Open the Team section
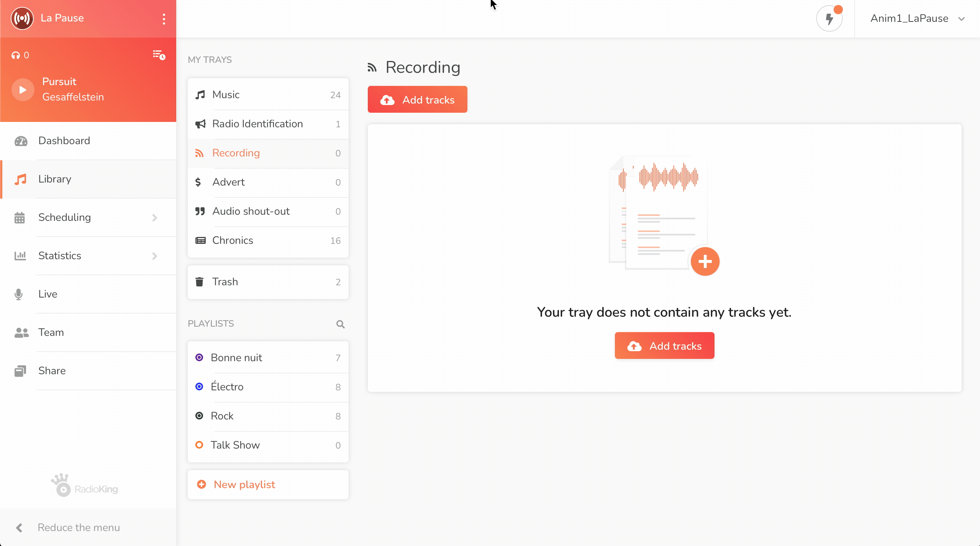 click(88, 332)
